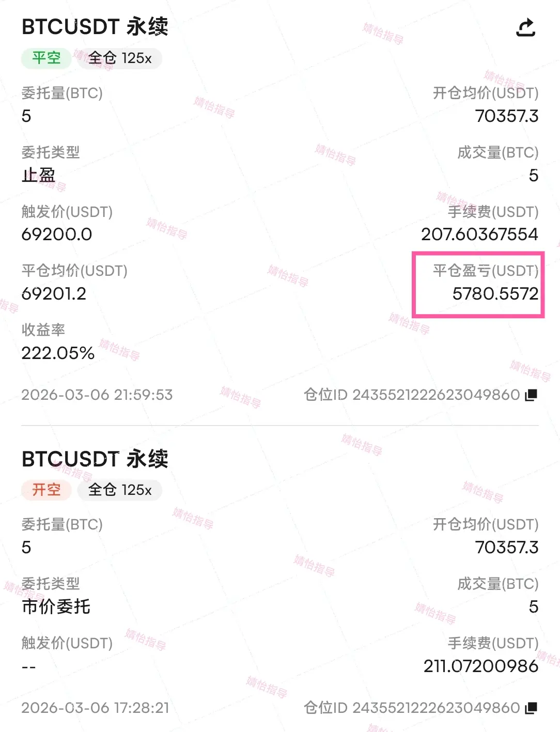Screen dimensions: 560x732
Task: Click the close average price 69201.2
Action: pyautogui.click(x=54, y=293)
